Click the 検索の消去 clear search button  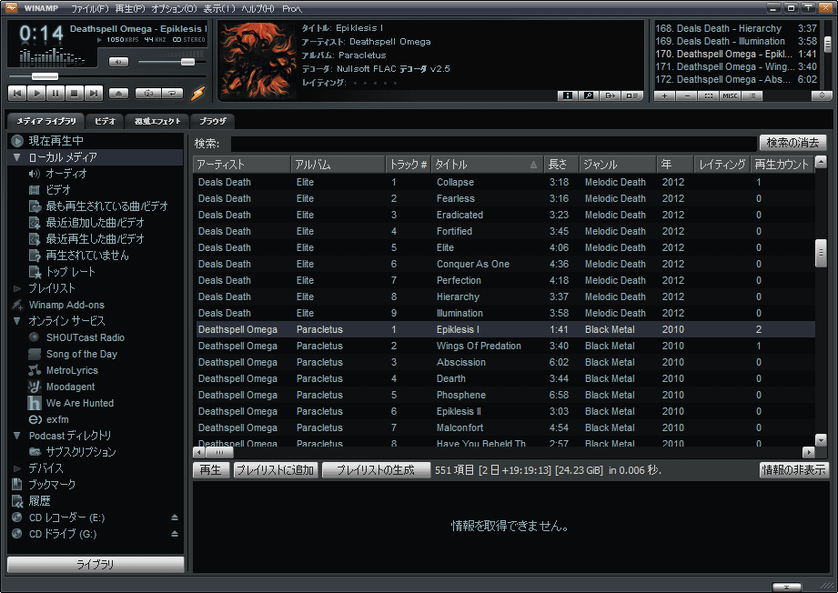(793, 143)
